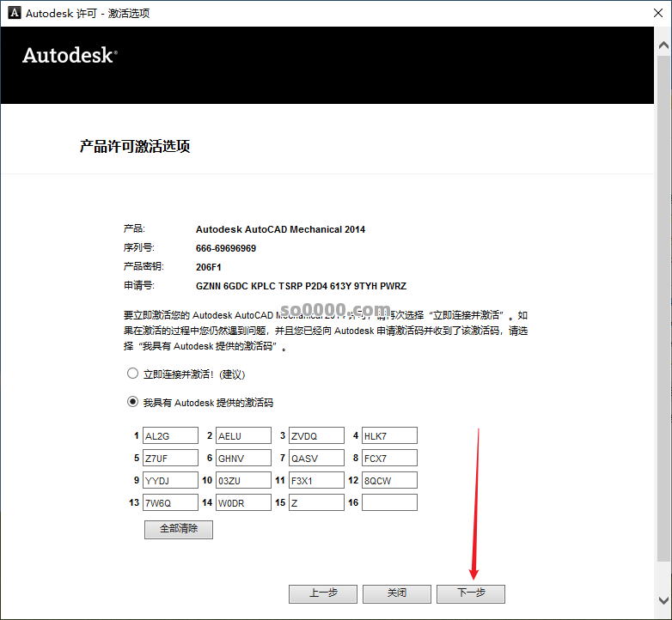Select "立即连接并激活" radio option
Screen dimensions: 672x620
point(132,374)
